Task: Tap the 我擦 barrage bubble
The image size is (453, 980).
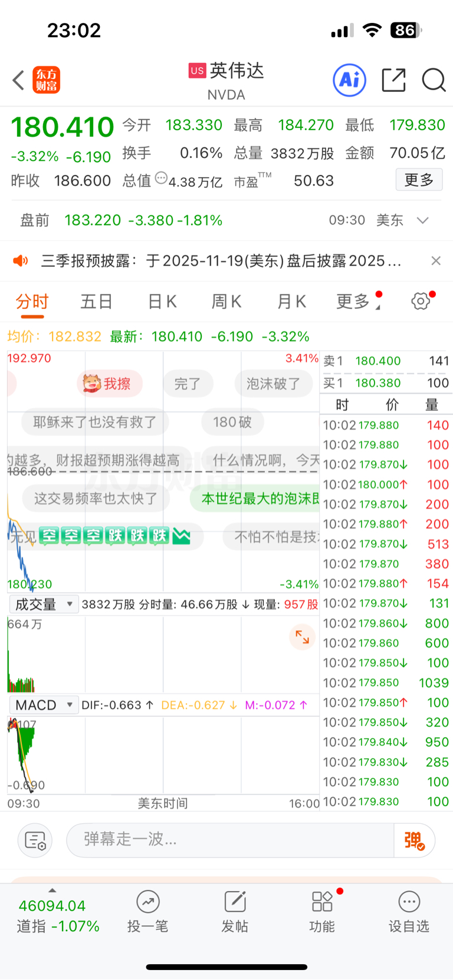Action: (x=109, y=384)
